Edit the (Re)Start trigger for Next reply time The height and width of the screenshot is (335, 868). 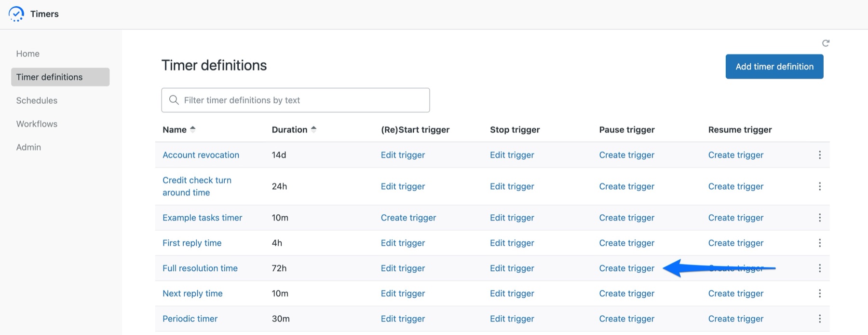(403, 293)
